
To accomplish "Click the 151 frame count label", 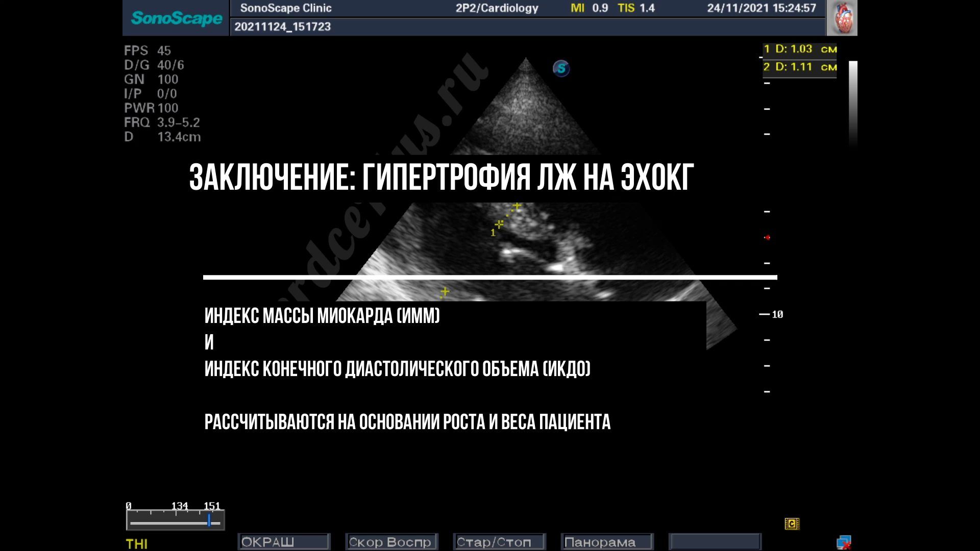I will [x=212, y=506].
